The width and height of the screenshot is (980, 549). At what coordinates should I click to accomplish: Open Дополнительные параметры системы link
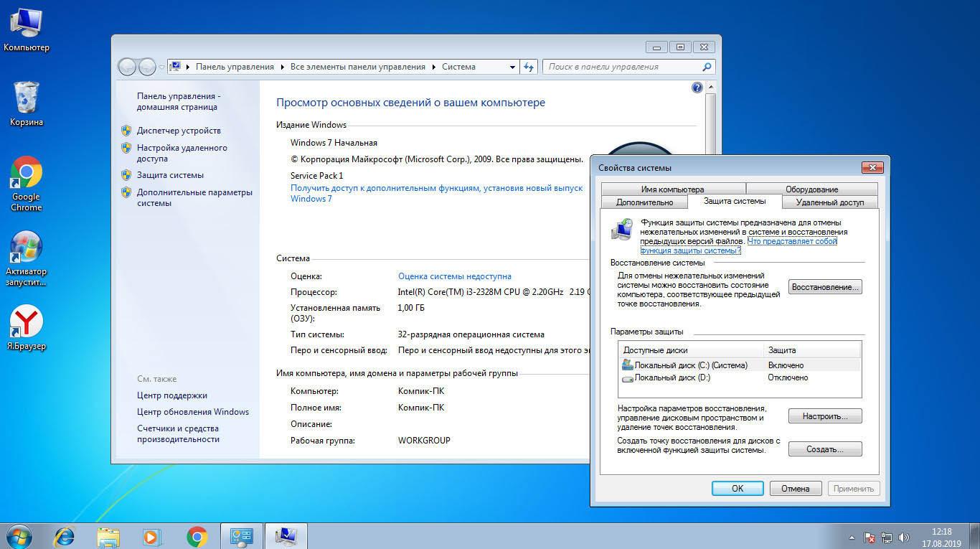click(194, 197)
